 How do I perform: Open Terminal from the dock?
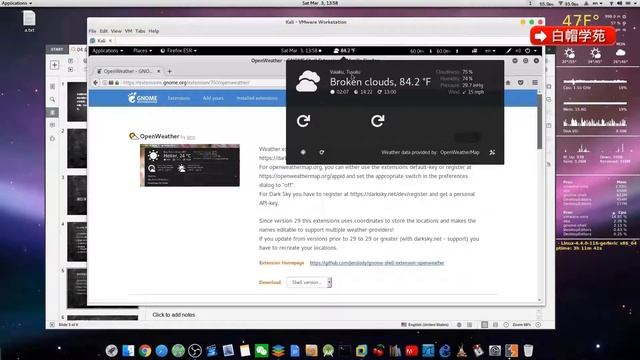(x=344, y=350)
